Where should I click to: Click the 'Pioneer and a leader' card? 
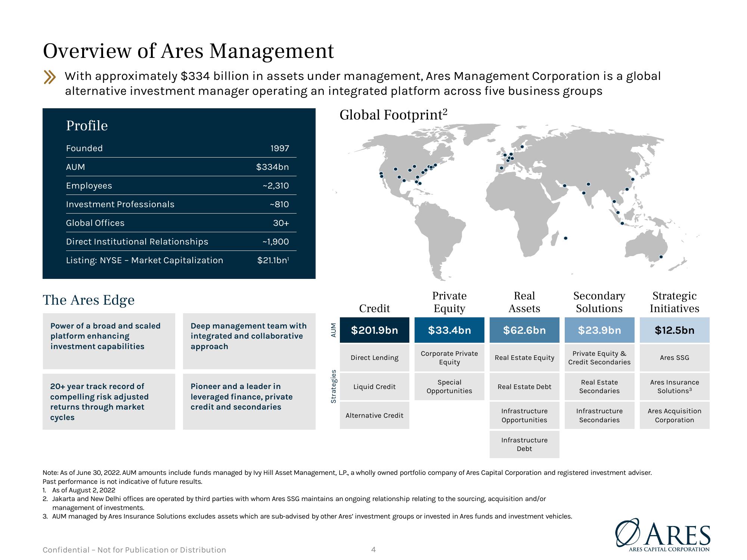point(249,402)
